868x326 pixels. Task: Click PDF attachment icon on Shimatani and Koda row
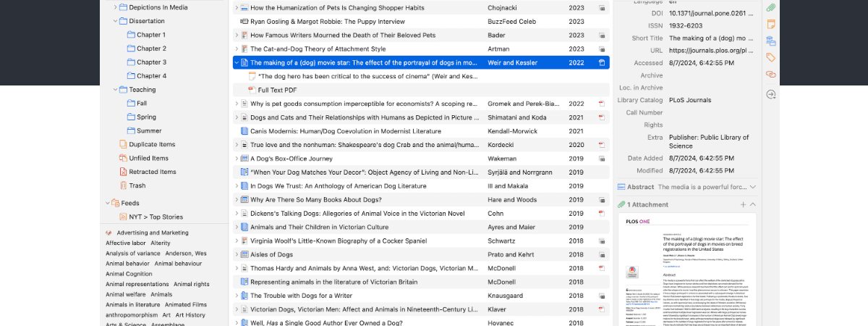601,117
